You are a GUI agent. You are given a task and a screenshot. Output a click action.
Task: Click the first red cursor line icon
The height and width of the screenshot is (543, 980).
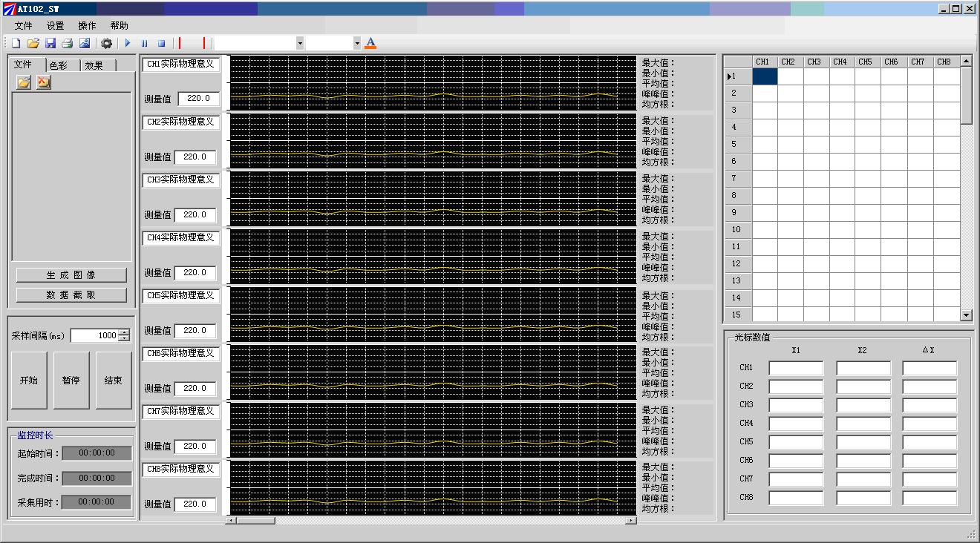pos(180,44)
